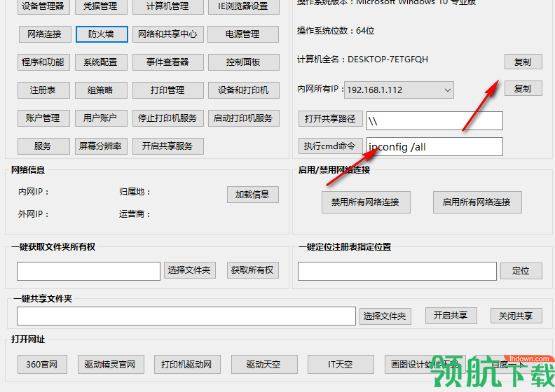Copy the selected 内网 IP address

tap(523, 88)
